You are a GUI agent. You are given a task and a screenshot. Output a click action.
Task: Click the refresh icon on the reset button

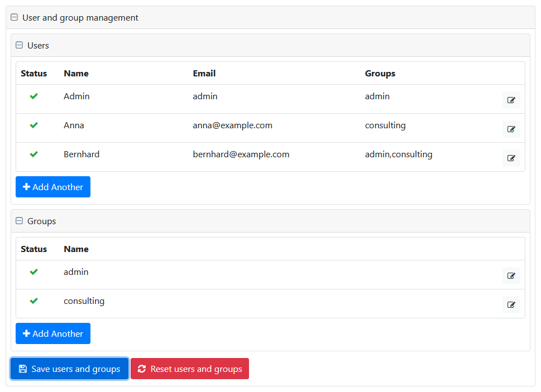click(142, 369)
